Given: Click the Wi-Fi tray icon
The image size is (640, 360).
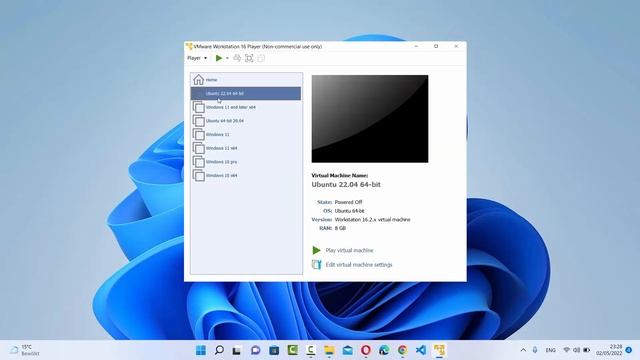Looking at the screenshot, I should [x=567, y=350].
